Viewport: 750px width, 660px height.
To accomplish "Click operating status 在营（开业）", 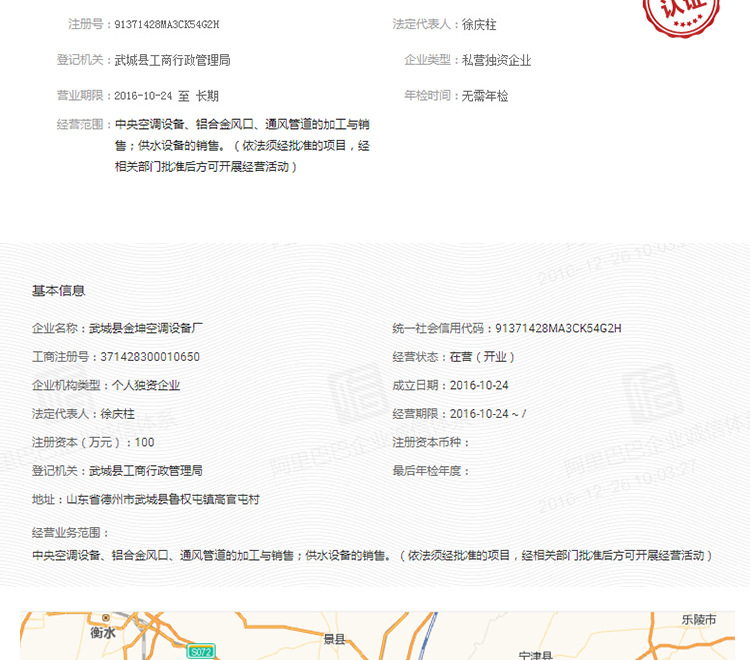I will (482, 357).
